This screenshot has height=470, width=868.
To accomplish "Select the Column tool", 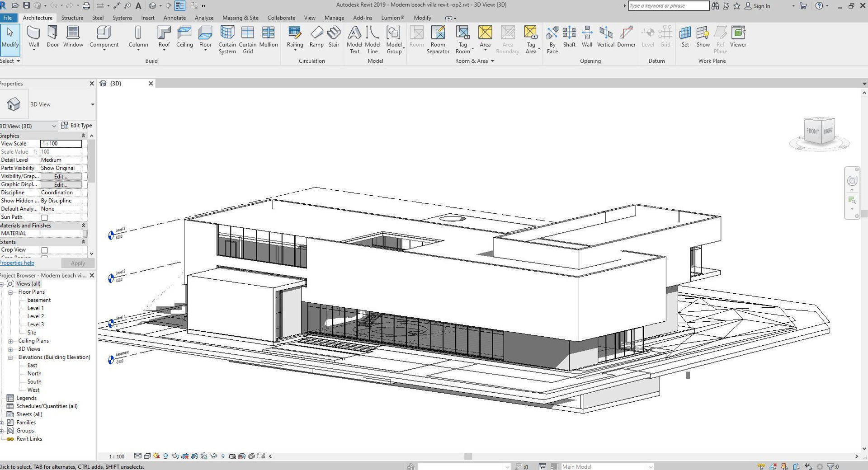I will pyautogui.click(x=138, y=37).
